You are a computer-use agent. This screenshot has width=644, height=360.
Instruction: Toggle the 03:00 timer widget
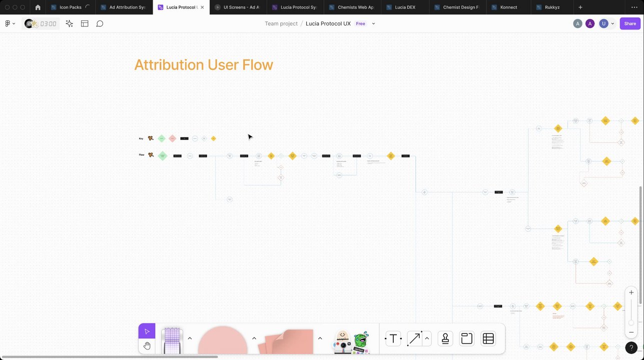coord(41,23)
